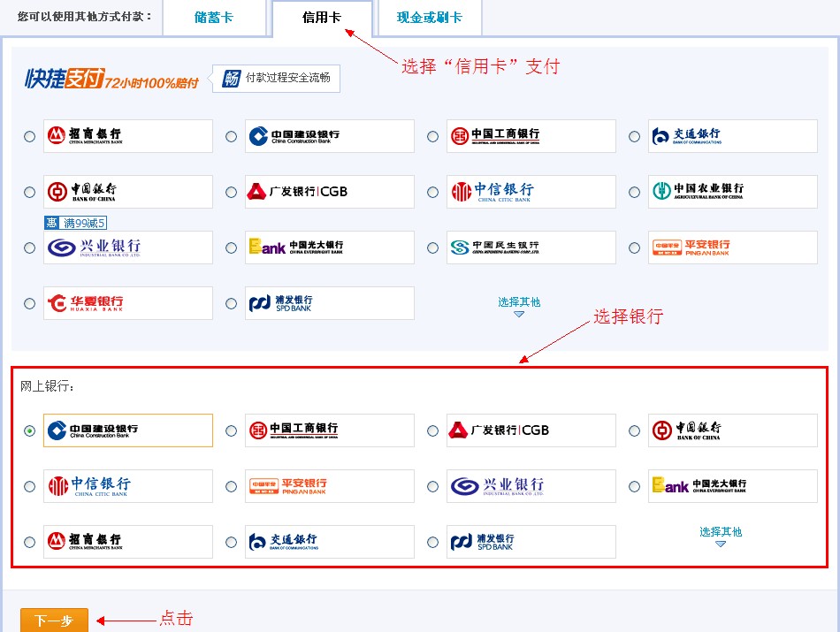The width and height of the screenshot is (840, 632).
Task: Click 浦发银行 SPD logo in 快捷支付
Action: point(330,303)
